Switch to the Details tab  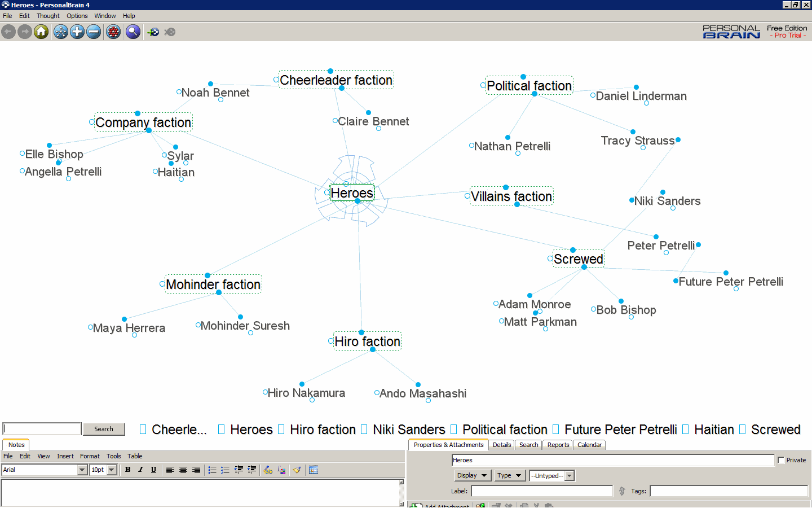[502, 445]
